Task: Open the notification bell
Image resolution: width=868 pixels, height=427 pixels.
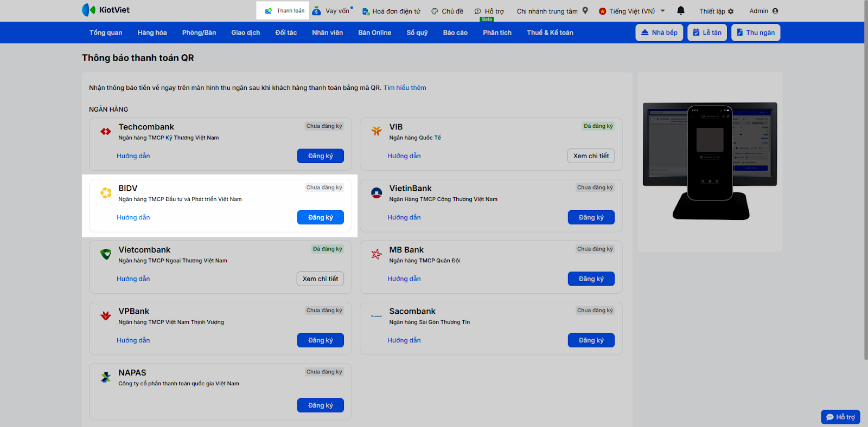Action: [x=681, y=10]
